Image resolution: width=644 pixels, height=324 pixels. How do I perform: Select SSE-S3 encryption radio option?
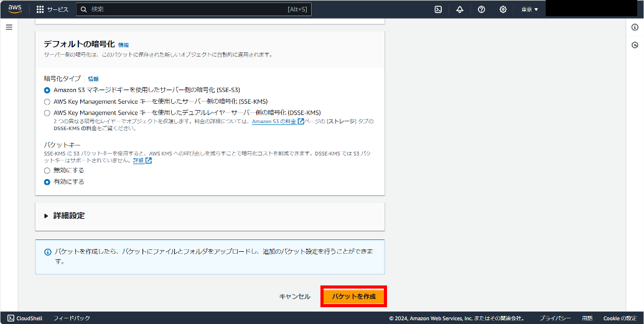click(x=47, y=90)
